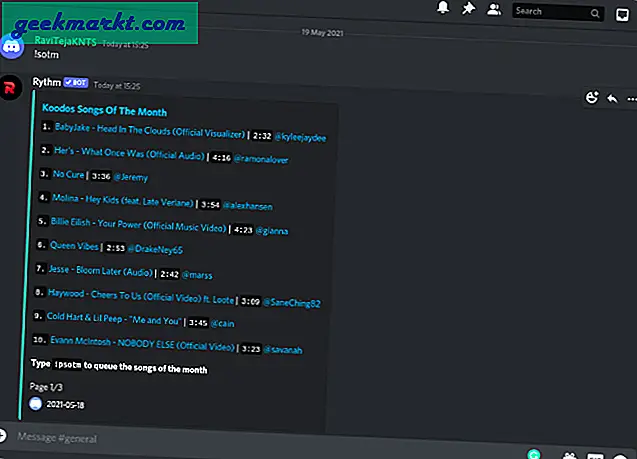
Task: Click the @ramonalover mention
Action: click(x=261, y=159)
